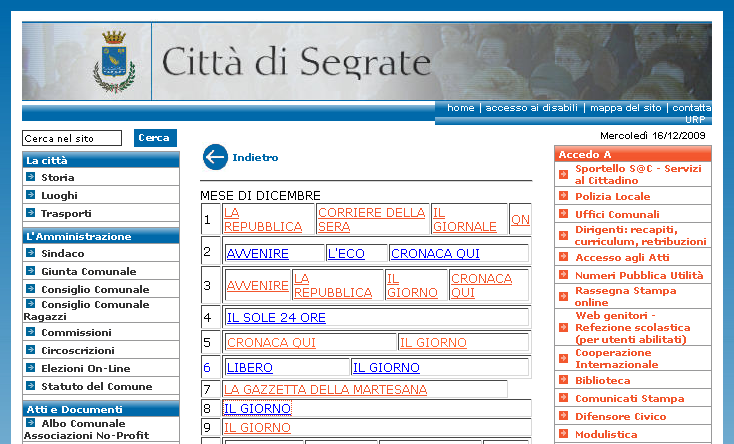The width and height of the screenshot is (734, 444).
Task: Click the red arrow icon beside Accesso agli Atti
Action: click(564, 257)
